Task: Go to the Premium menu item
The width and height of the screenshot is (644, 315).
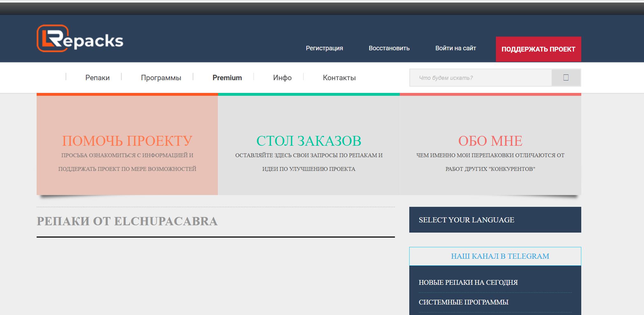Action: click(227, 78)
